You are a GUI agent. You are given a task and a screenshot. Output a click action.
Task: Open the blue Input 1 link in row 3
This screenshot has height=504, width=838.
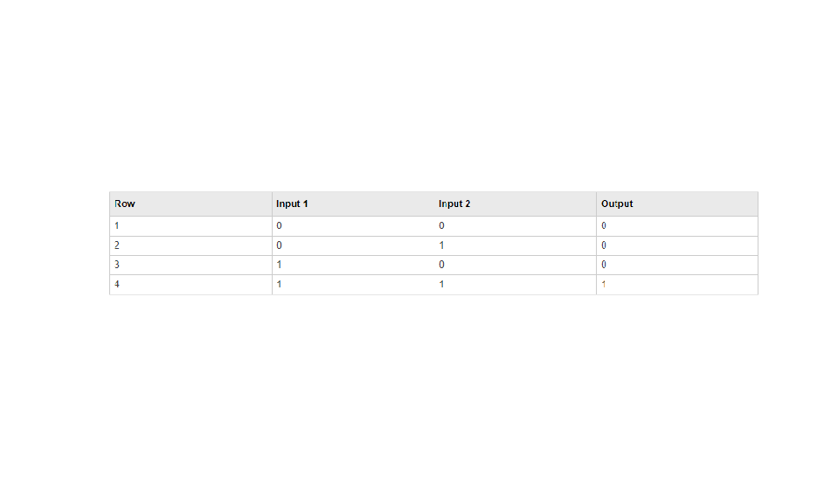pyautogui.click(x=279, y=265)
